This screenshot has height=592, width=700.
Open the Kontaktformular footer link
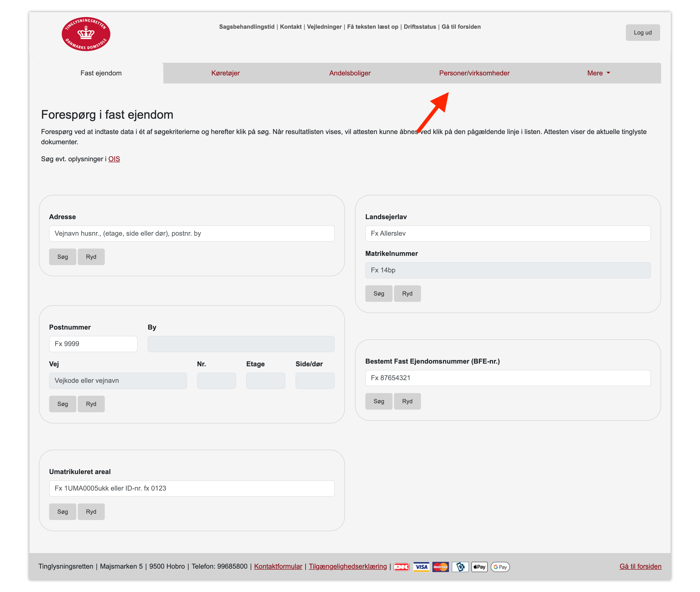coord(278,566)
